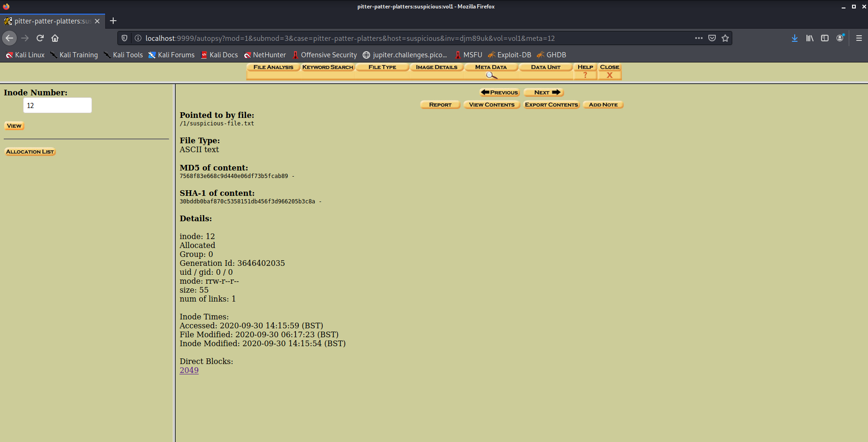Open the Firefox hamburger menu
This screenshot has width=868, height=442.
coord(859,38)
